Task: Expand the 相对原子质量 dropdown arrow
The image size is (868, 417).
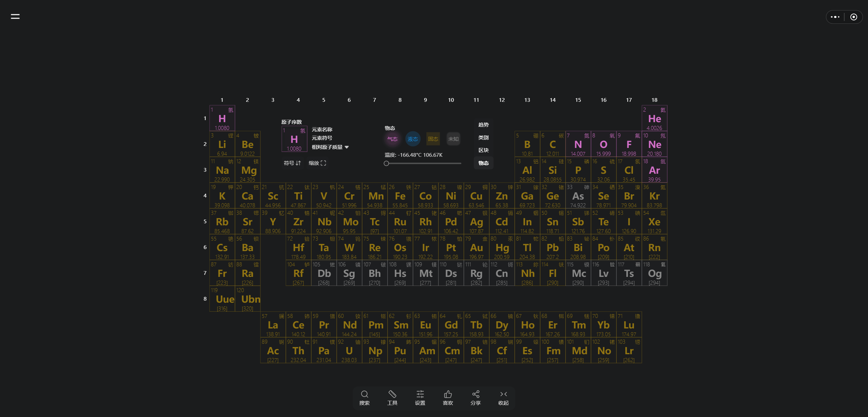Action: (347, 147)
